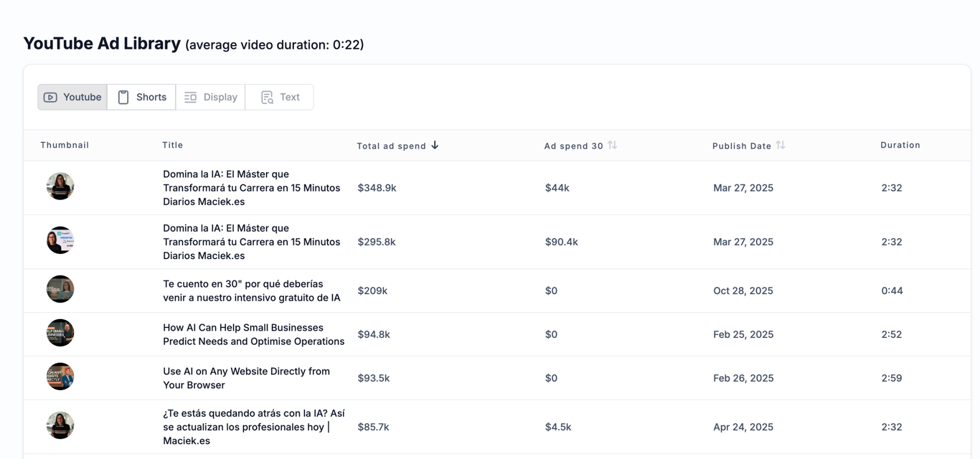
Task: Open the Text ads tab
Action: click(280, 98)
